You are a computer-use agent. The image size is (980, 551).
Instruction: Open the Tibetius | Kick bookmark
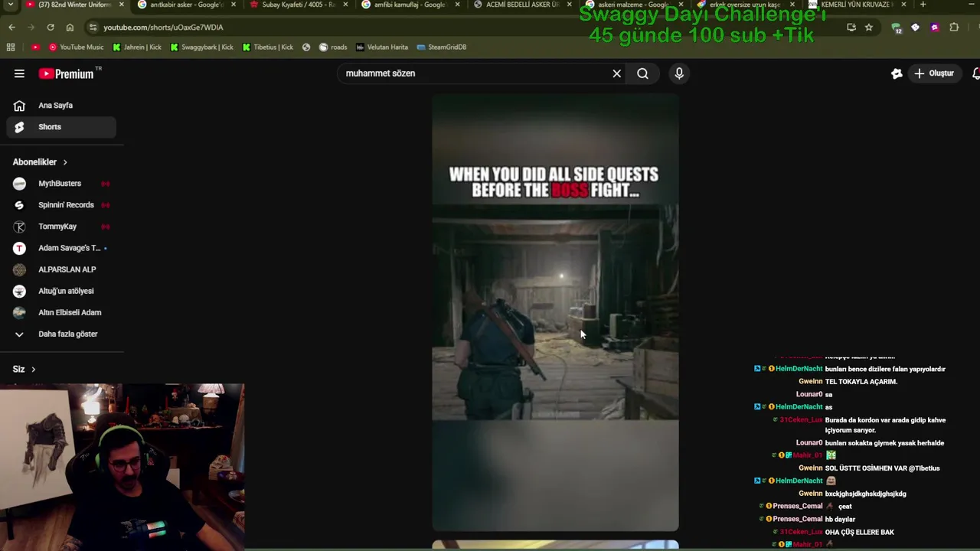267,47
